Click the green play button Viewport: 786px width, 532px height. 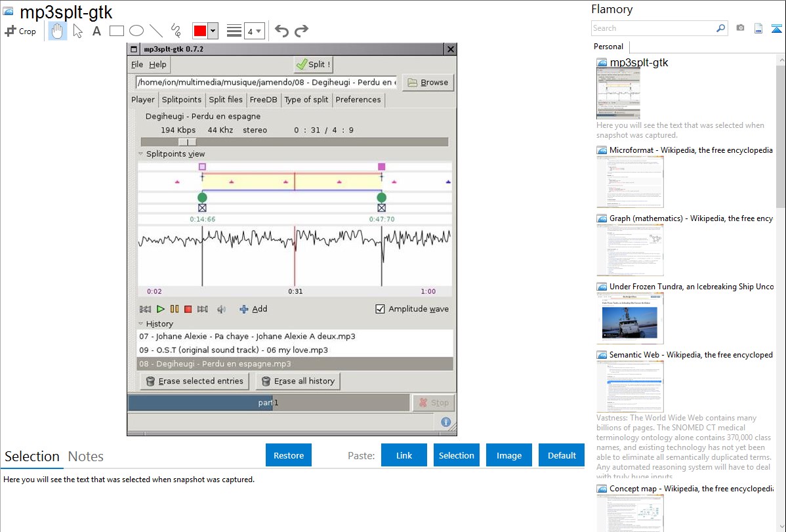[160, 309]
